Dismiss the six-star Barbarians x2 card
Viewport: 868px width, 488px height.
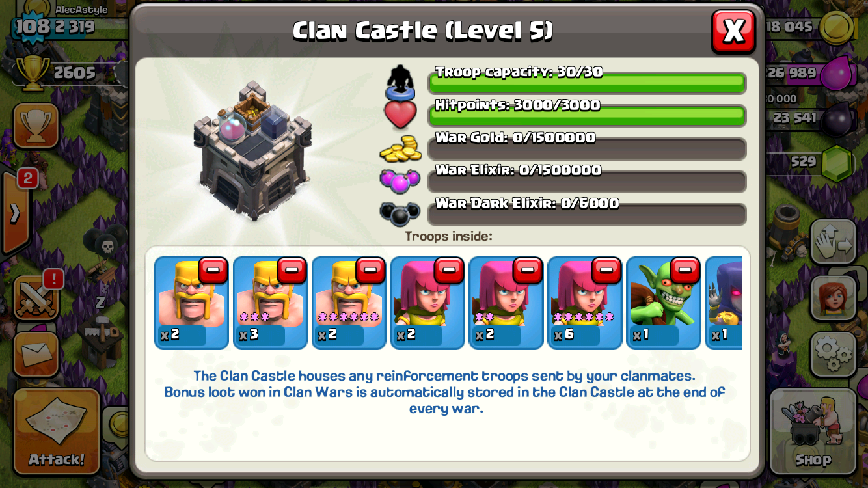[370, 271]
